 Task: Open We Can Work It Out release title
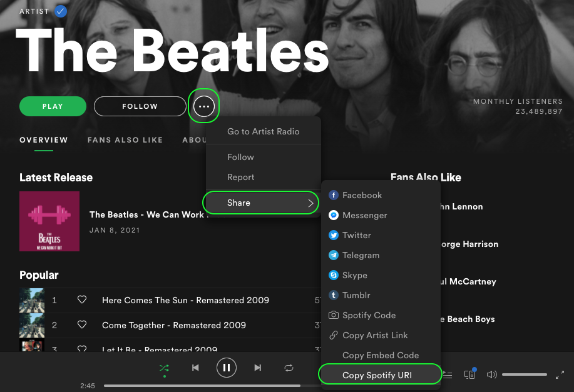147,214
